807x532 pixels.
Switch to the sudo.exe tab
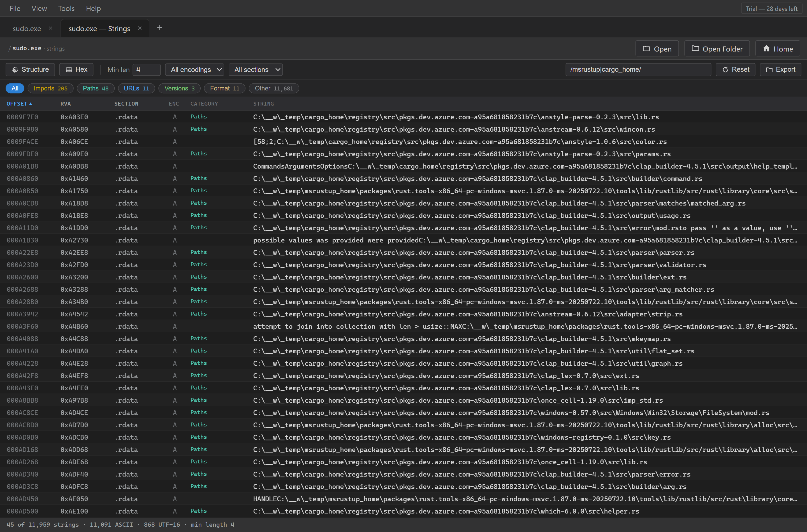pos(27,29)
